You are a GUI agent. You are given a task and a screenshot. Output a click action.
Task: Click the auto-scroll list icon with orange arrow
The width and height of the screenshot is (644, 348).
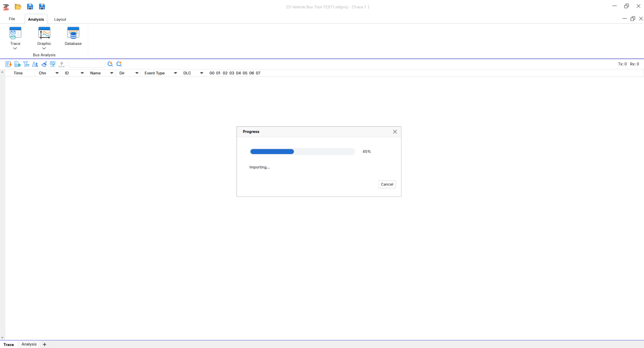pyautogui.click(x=9, y=64)
